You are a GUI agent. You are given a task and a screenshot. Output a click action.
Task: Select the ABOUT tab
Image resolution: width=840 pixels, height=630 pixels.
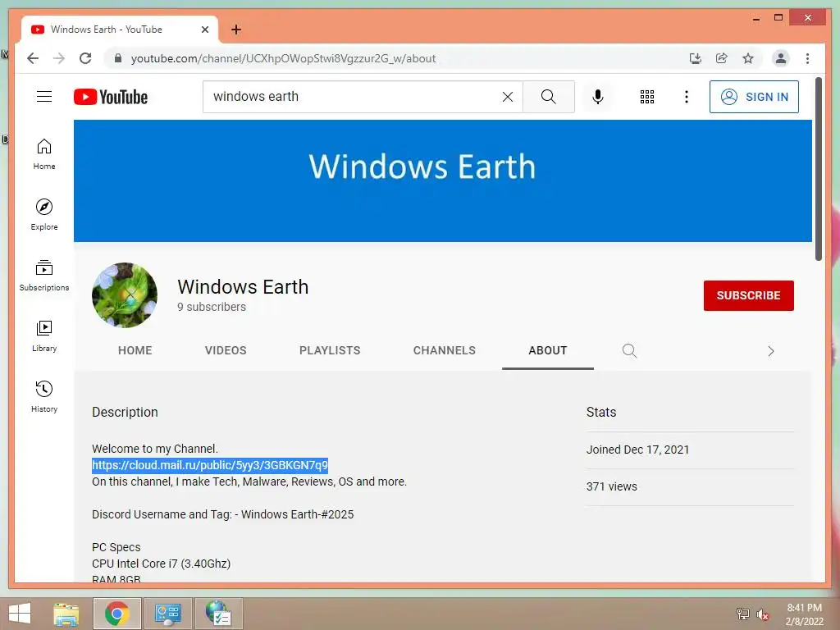547,350
